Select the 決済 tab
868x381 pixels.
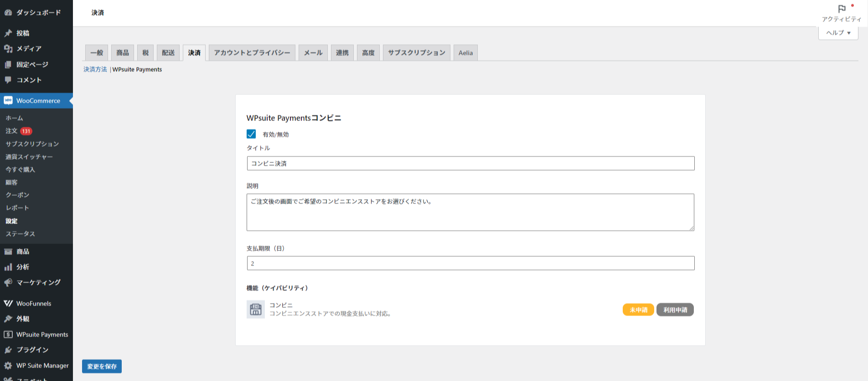coord(194,53)
